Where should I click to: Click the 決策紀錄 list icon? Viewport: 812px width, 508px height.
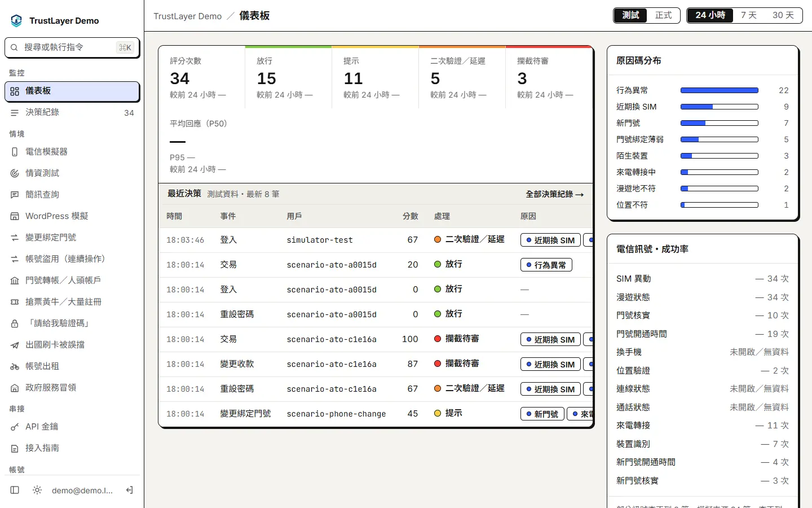point(15,113)
